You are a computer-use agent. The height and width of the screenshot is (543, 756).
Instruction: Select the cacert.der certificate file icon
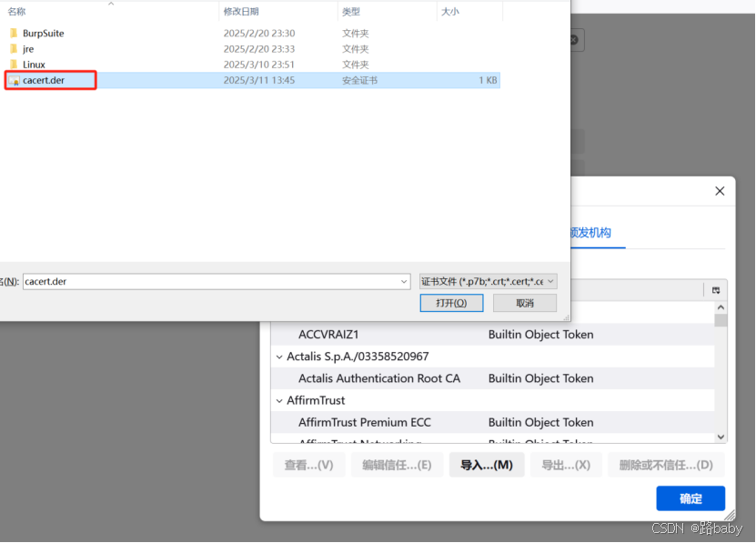[14, 81]
